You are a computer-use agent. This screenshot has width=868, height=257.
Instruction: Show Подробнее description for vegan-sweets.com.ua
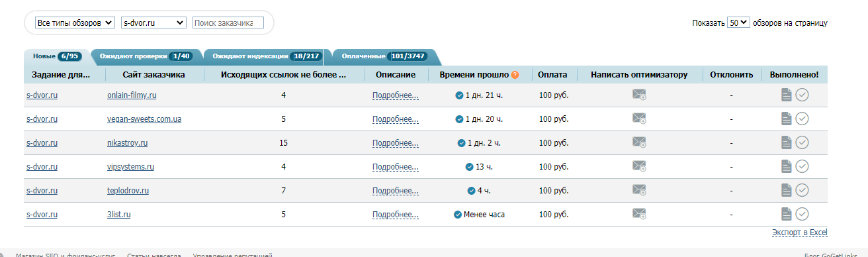[x=396, y=119]
